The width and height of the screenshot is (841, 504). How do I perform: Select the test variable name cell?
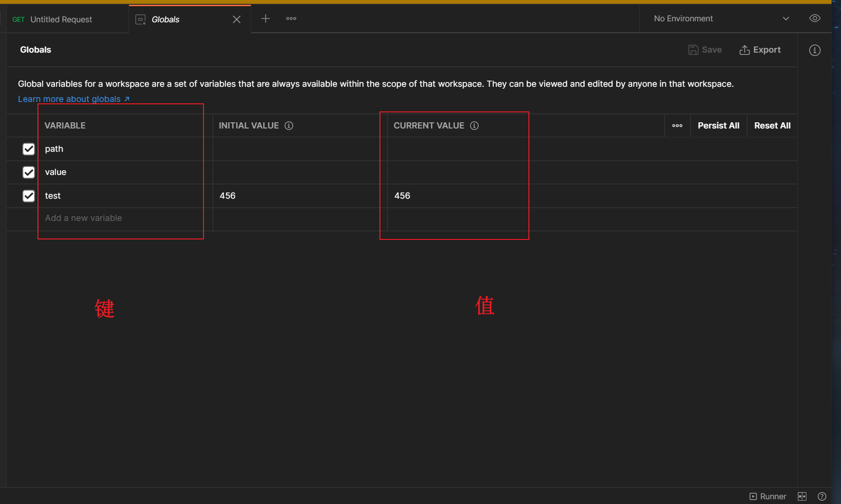[125, 196]
